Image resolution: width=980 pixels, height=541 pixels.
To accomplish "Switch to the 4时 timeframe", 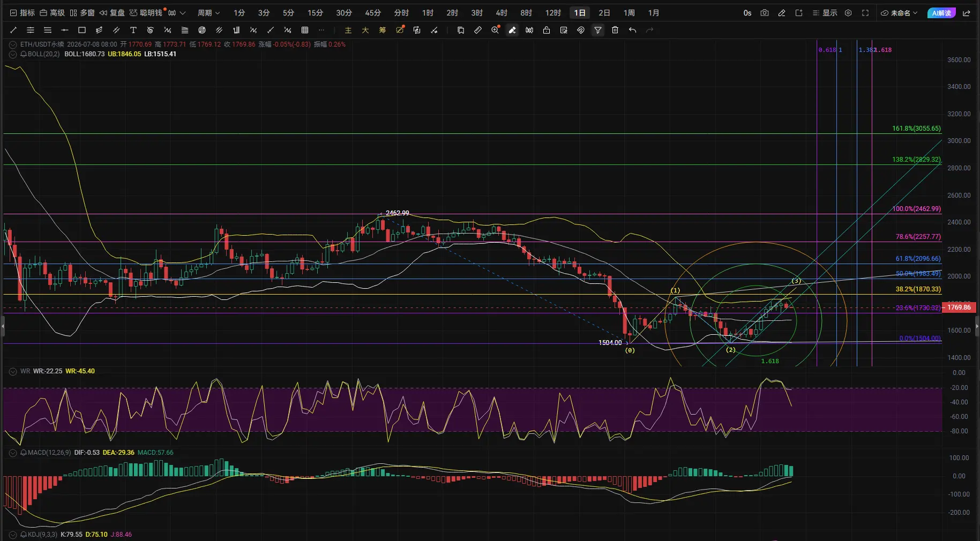I will (x=502, y=13).
